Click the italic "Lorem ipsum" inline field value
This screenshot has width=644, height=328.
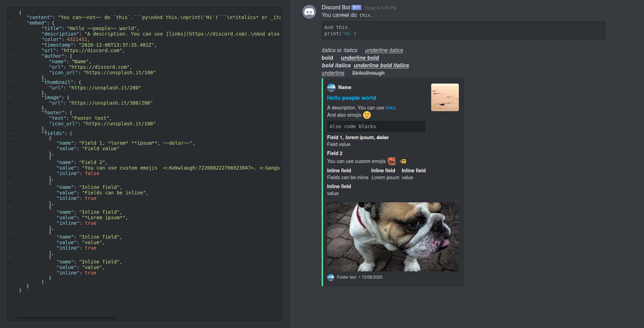point(385,177)
